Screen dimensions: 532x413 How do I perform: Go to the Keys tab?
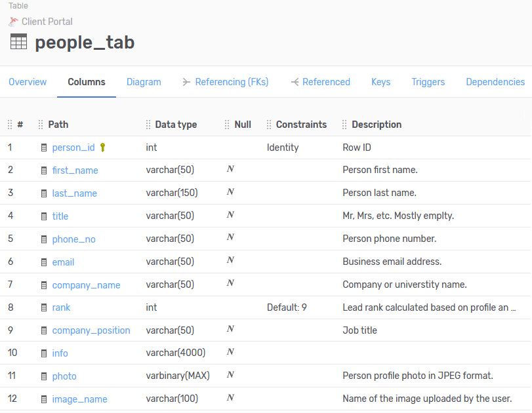380,82
